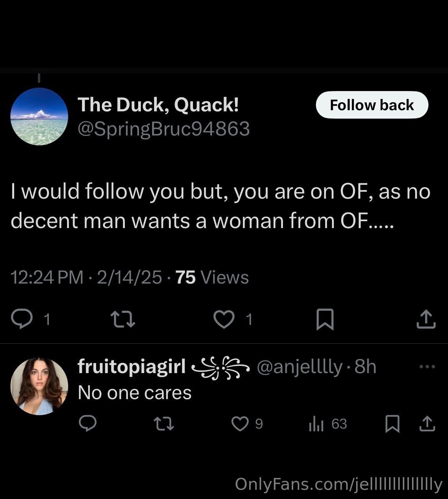Bookmark the main tweet
This screenshot has height=499, width=448.
pyautogui.click(x=325, y=319)
